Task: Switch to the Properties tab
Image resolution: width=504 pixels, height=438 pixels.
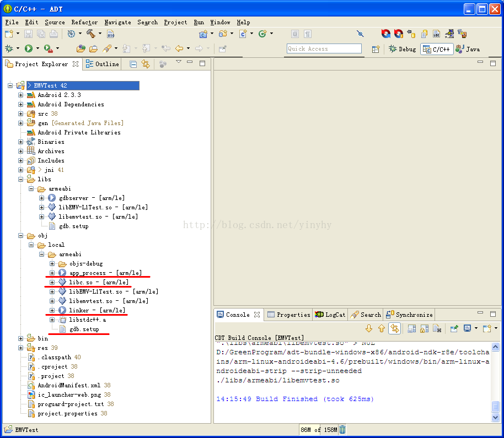Action: (288, 315)
